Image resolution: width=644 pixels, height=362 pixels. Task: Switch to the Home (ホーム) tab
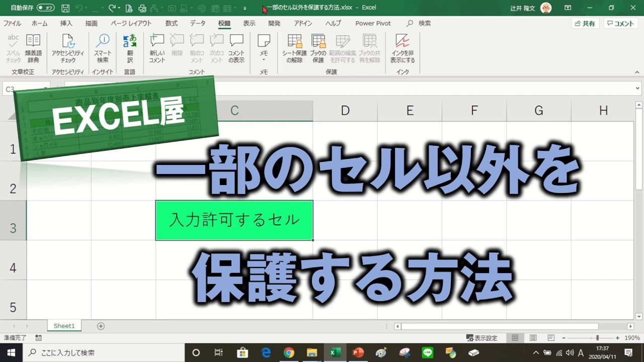click(40, 23)
